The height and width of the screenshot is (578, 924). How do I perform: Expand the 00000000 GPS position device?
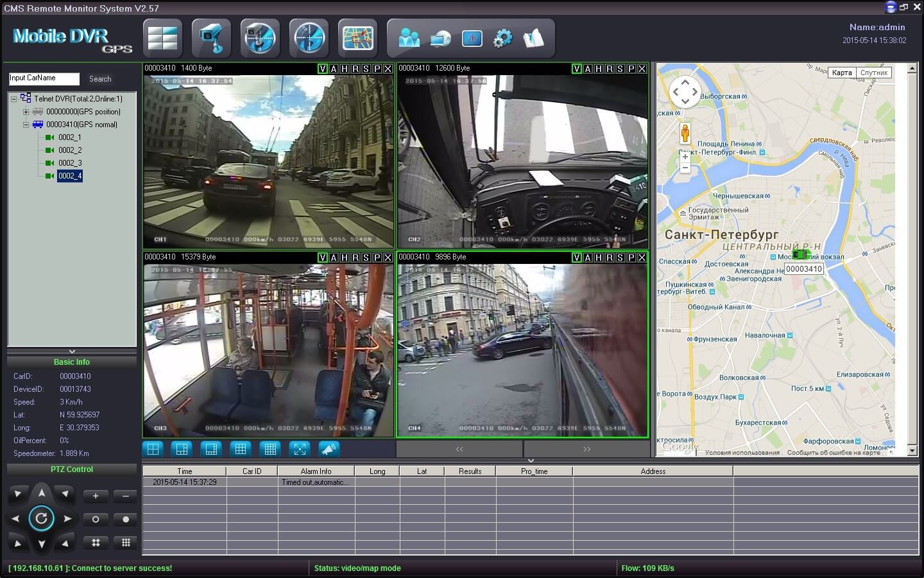tap(26, 112)
